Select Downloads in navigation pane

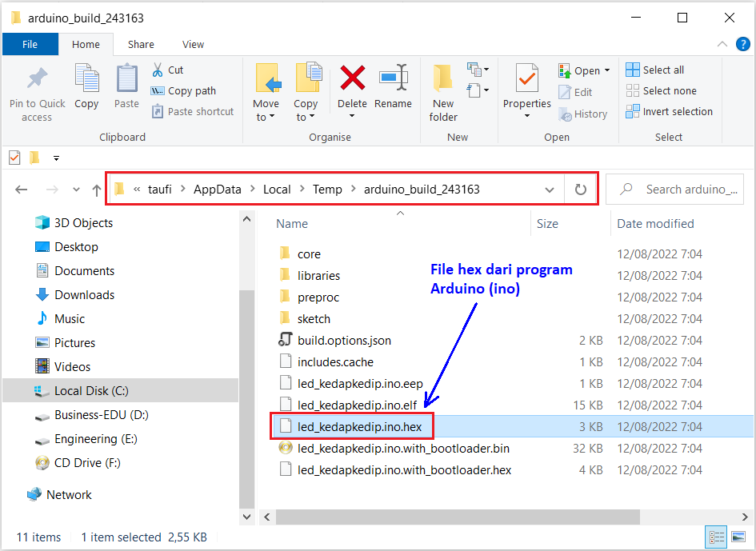84,294
